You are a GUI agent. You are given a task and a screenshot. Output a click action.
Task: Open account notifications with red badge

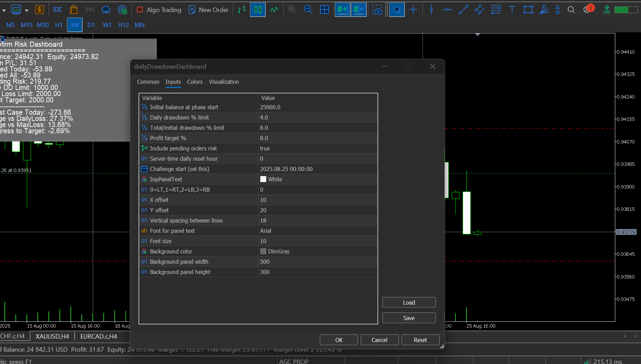(588, 9)
